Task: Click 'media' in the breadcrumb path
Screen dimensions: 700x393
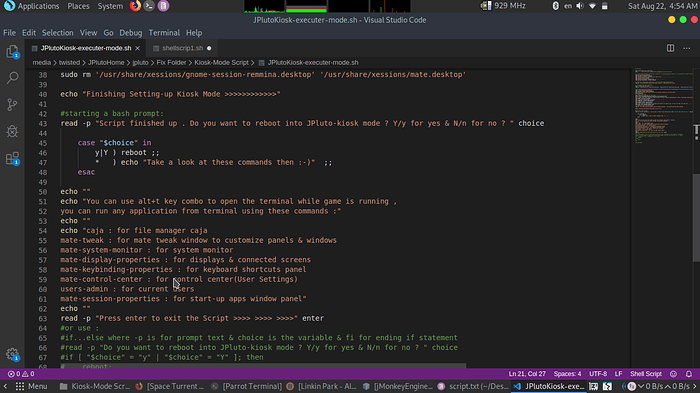Action: click(42, 63)
